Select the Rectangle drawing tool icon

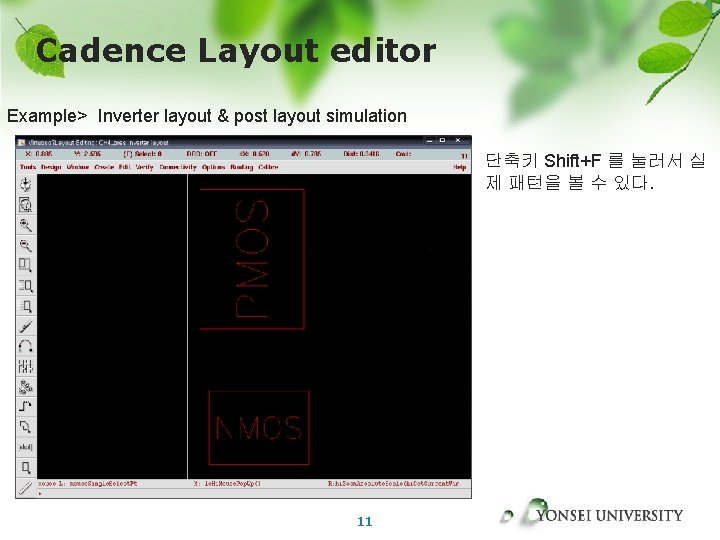point(26,467)
